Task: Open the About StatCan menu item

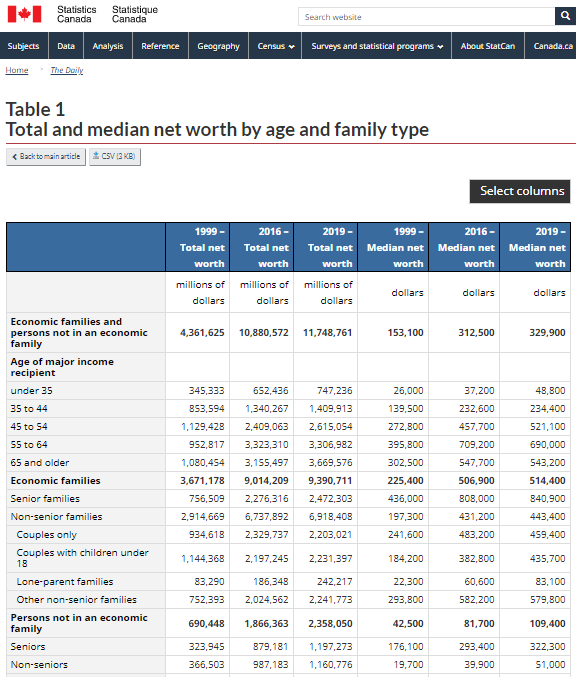Action: click(488, 46)
